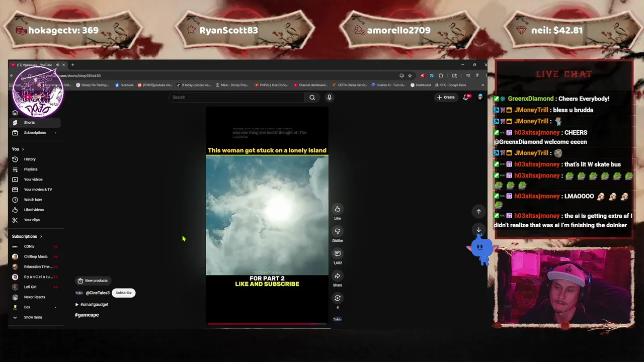This screenshot has width=644, height=362.
Task: Click the Watch later clock icon
Action: point(15,200)
